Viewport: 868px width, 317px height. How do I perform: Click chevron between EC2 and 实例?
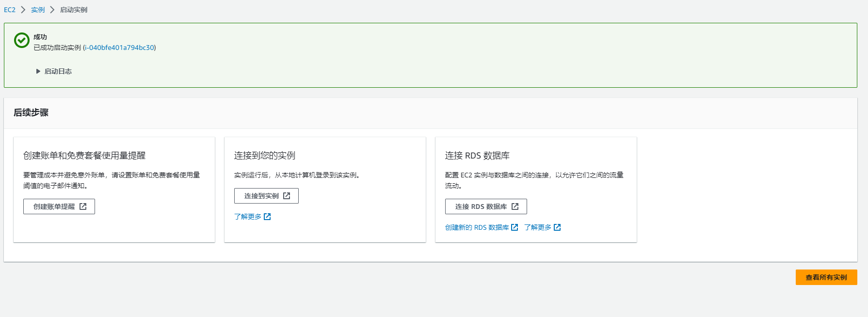(23, 10)
